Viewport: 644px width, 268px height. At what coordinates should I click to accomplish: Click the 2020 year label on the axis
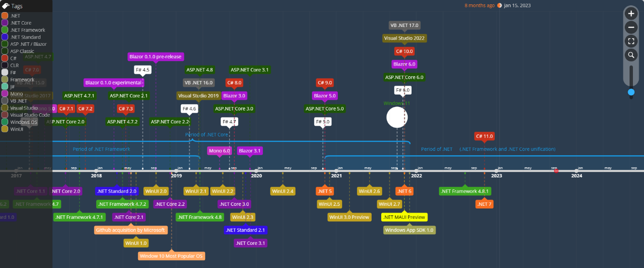pyautogui.click(x=256, y=176)
